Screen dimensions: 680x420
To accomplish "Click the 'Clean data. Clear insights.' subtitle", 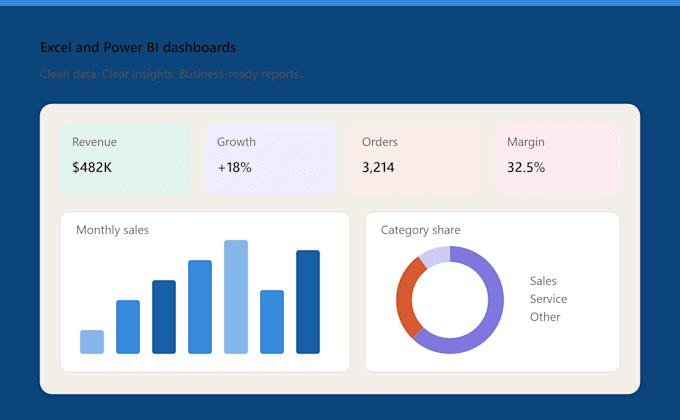I will [x=170, y=74].
